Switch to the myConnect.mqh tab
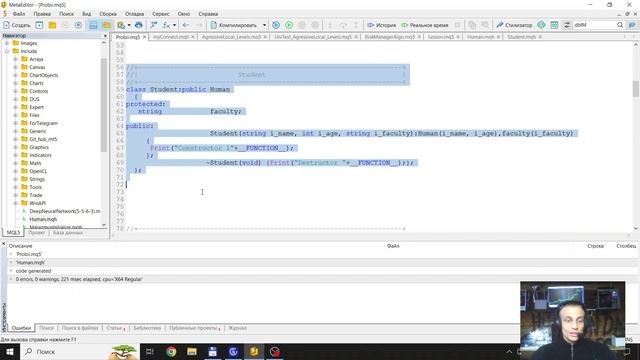The image size is (640, 360). coord(171,37)
